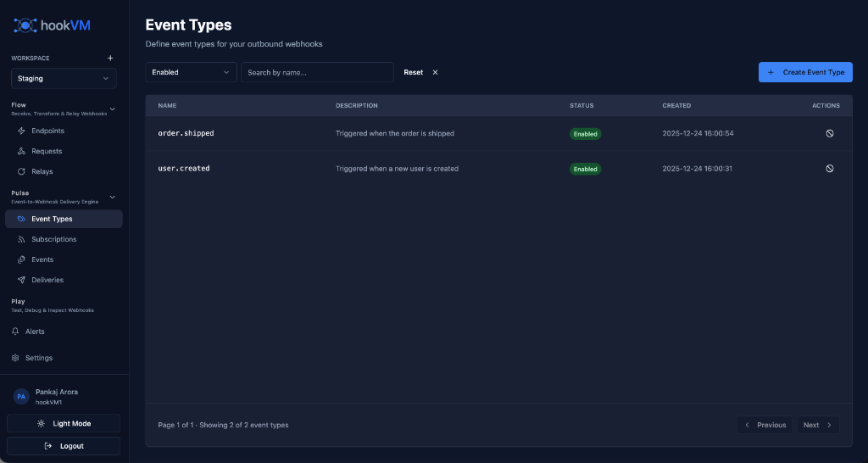This screenshot has height=463, width=868.
Task: Click the Alerts bell icon
Action: pyautogui.click(x=15, y=332)
